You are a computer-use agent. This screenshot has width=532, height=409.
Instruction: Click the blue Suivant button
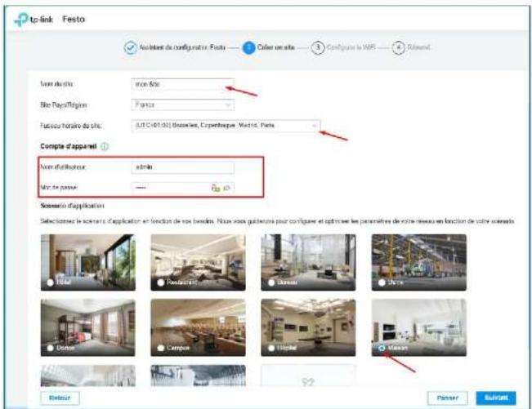[496, 398]
